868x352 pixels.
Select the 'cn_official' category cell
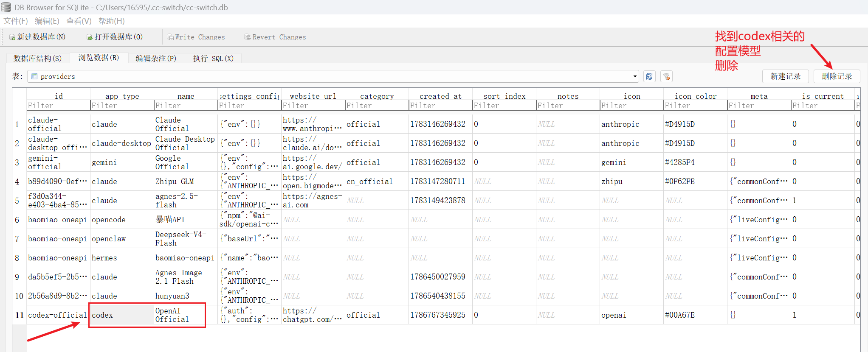(377, 182)
